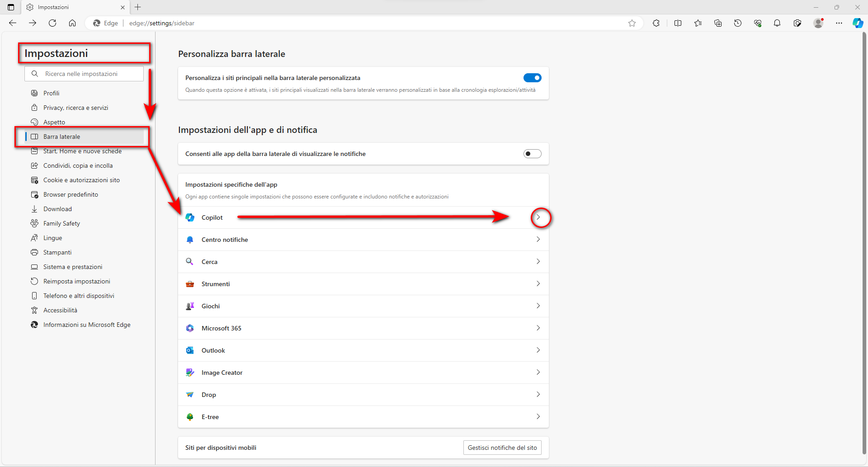Open the Favorites star-list icon
Viewport: 868px width, 467px height.
pos(698,23)
